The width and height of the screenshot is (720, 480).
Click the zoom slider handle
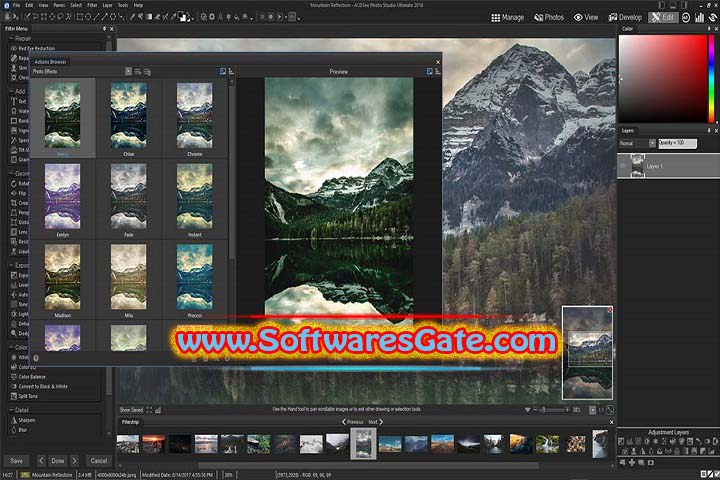pos(544,410)
